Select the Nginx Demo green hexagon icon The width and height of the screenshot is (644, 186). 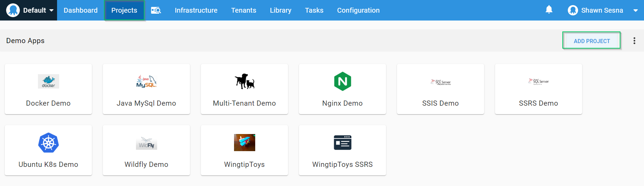[342, 81]
